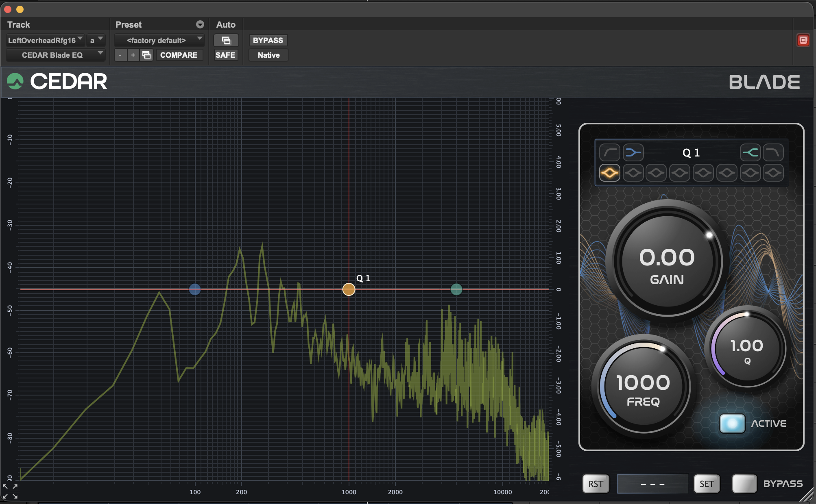The image size is (816, 504).
Task: Click the RST reset button
Action: click(x=596, y=484)
